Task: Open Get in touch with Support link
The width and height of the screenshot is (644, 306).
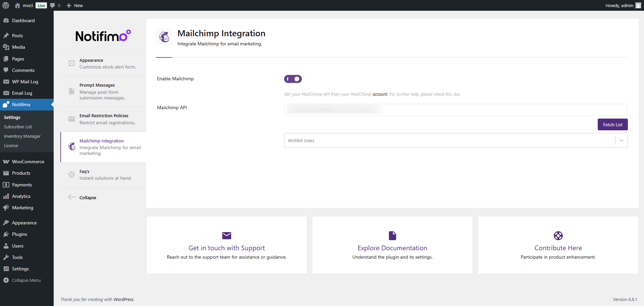Action: (227, 248)
